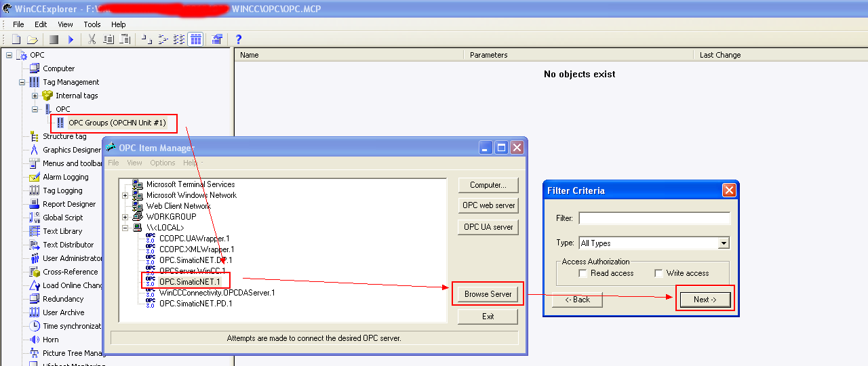Collapse the Tag Management node
The height and width of the screenshot is (366, 868).
(22, 82)
